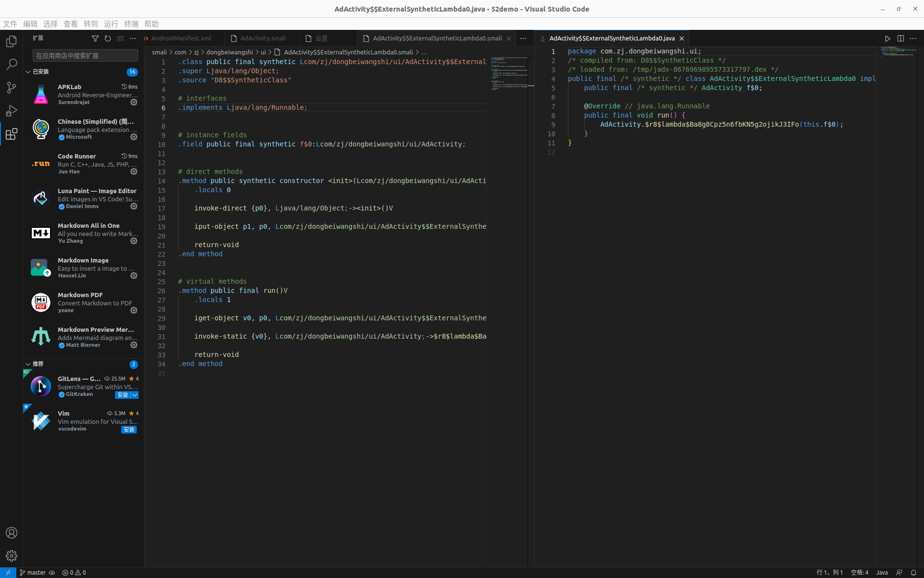Image resolution: width=924 pixels, height=578 pixels.
Task: Open the Search view in activity bar
Action: (x=12, y=65)
